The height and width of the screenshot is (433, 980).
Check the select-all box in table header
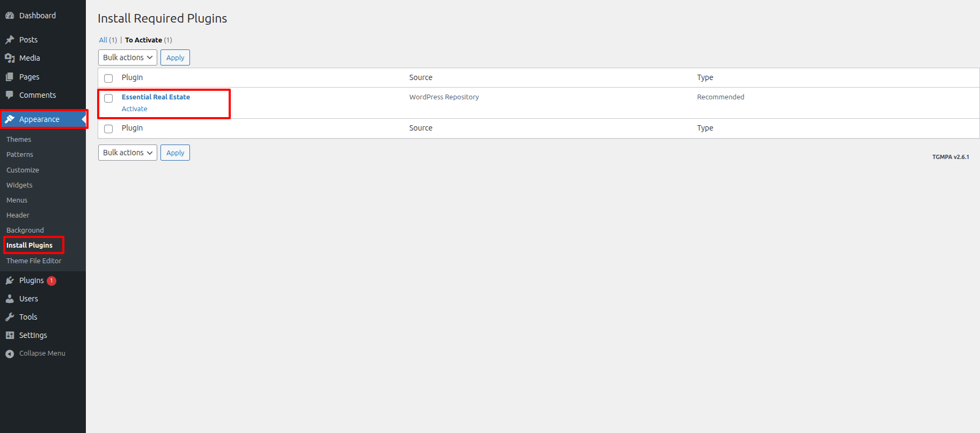[108, 78]
